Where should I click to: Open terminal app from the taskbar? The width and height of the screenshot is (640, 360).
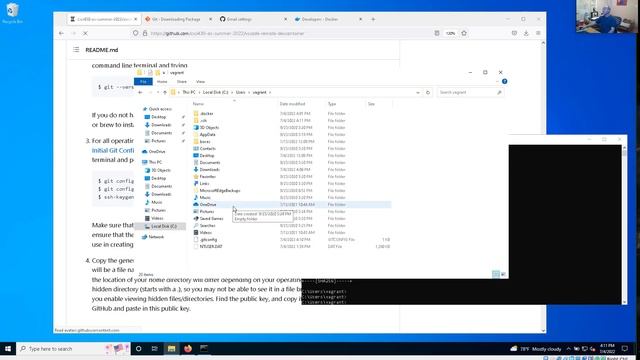[204, 349]
